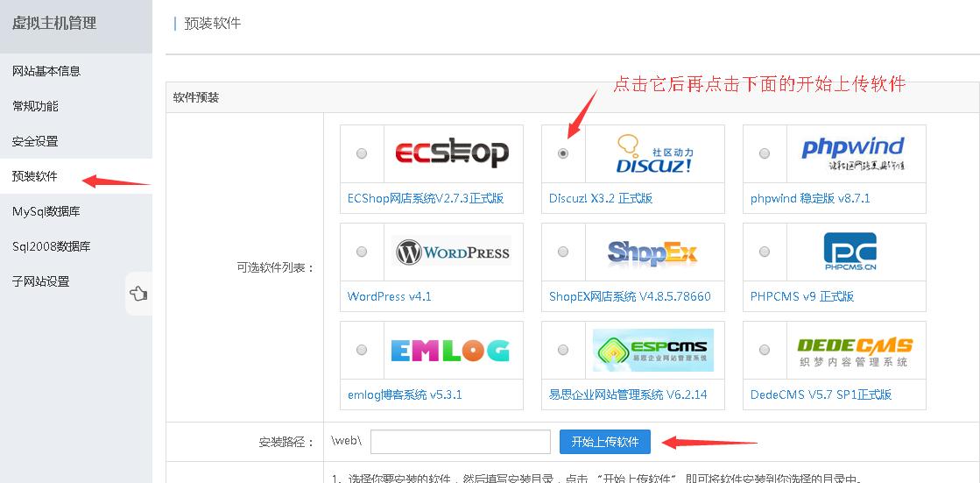Click the 预装软件 page heading
The image size is (980, 483).
[213, 24]
